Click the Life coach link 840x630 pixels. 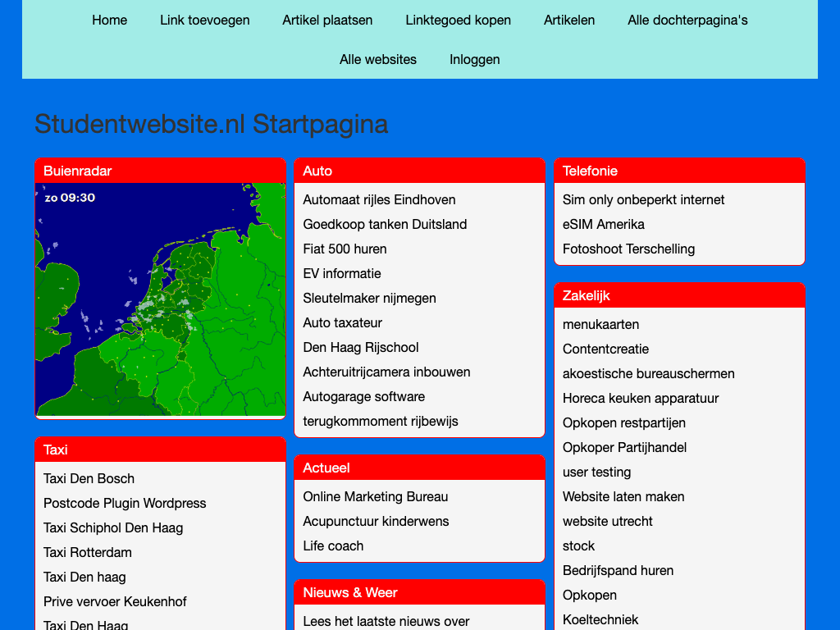click(x=333, y=546)
